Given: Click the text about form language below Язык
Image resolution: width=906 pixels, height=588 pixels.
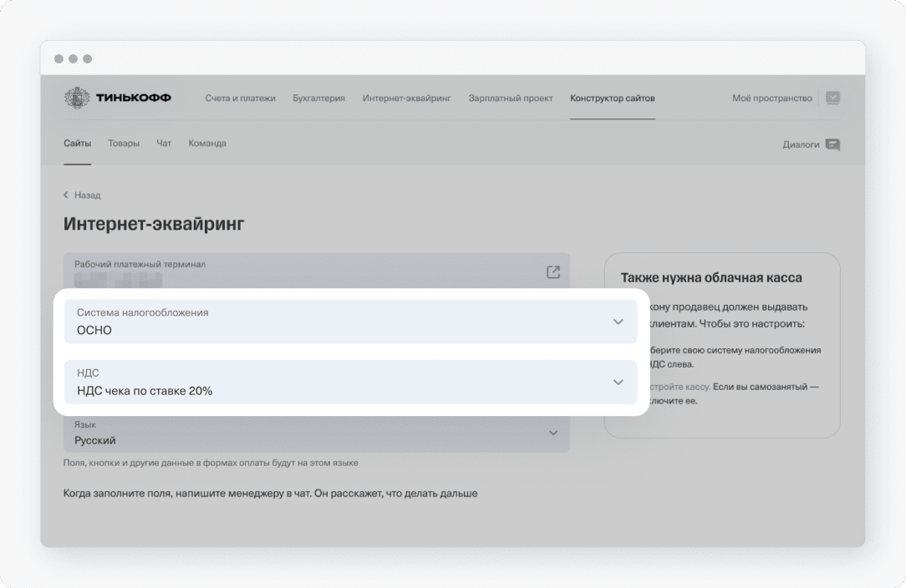Looking at the screenshot, I should tap(211, 463).
